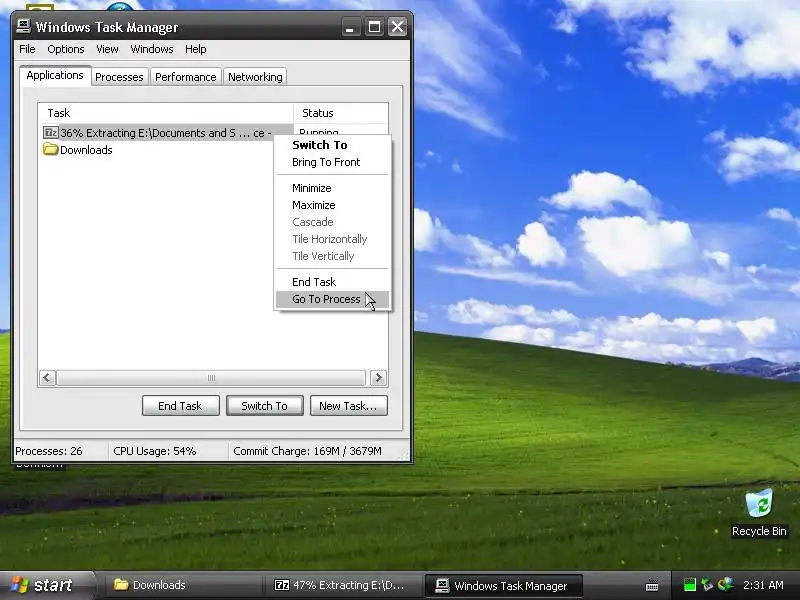
Task: Open the View menu
Action: click(x=107, y=49)
